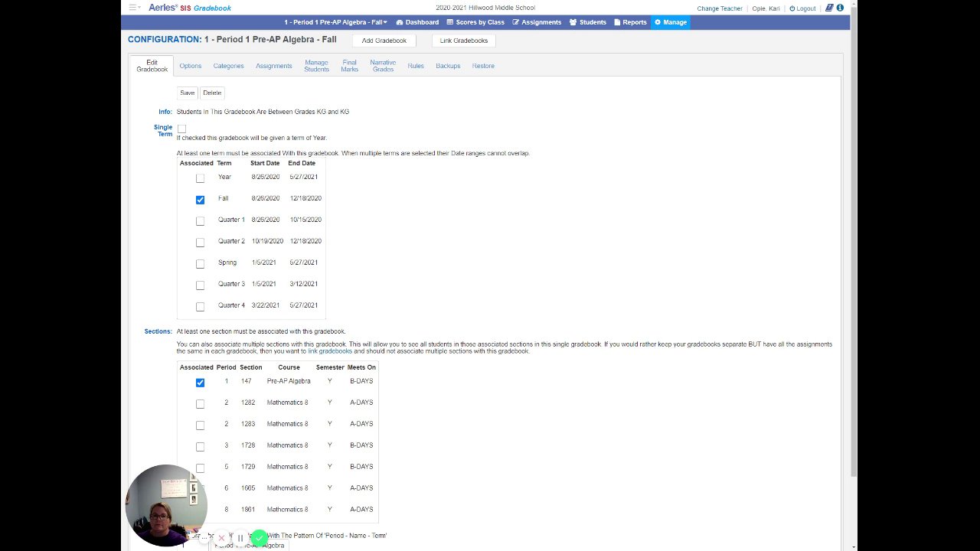The image size is (980, 551).
Task: Go to Dashboard in the blue navigation bar
Action: coord(417,22)
